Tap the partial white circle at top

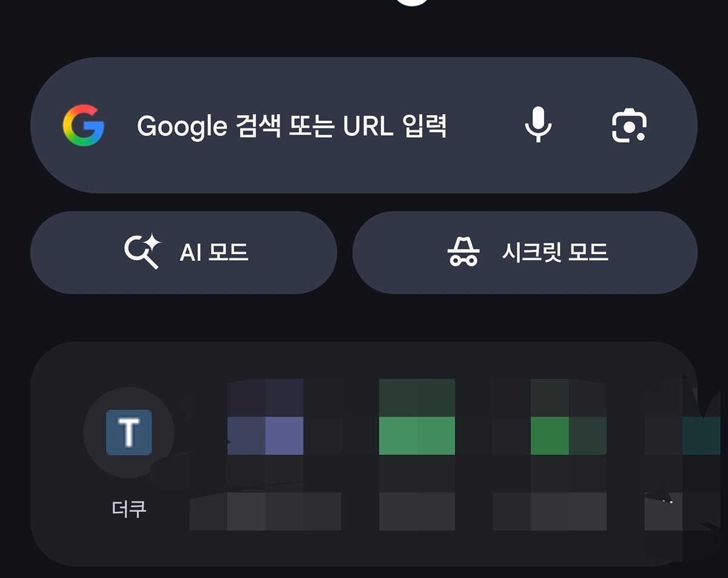pos(413,3)
